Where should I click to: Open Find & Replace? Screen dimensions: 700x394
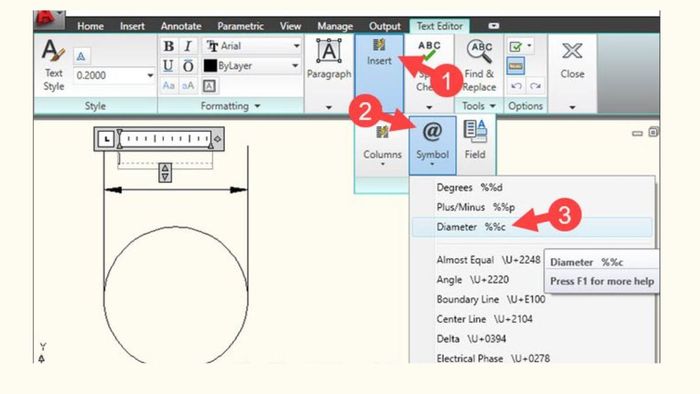[479, 66]
